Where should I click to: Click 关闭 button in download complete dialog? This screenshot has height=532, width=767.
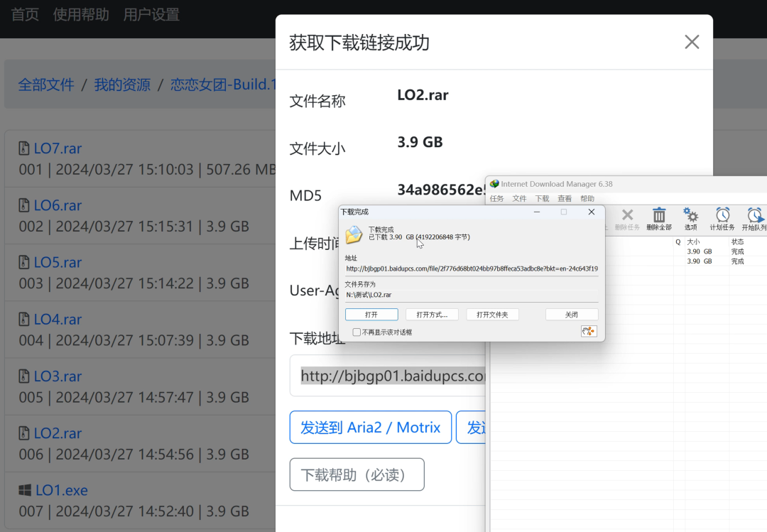click(x=571, y=315)
